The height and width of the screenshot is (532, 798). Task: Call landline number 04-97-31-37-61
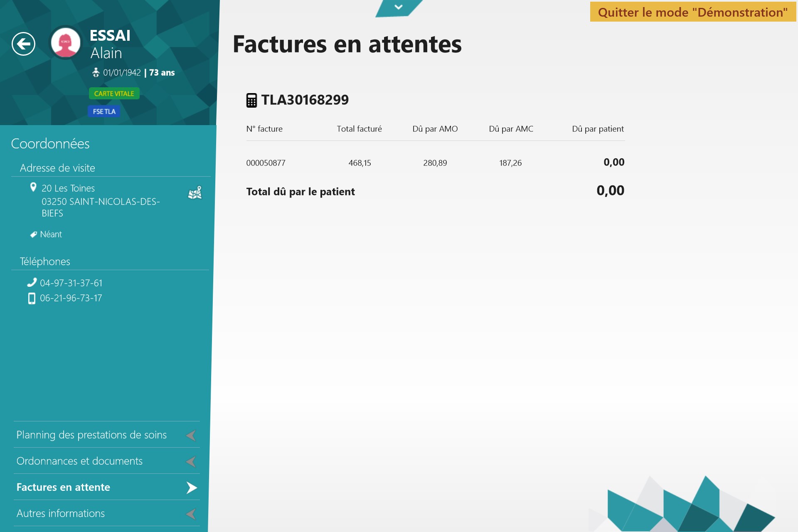click(x=71, y=283)
